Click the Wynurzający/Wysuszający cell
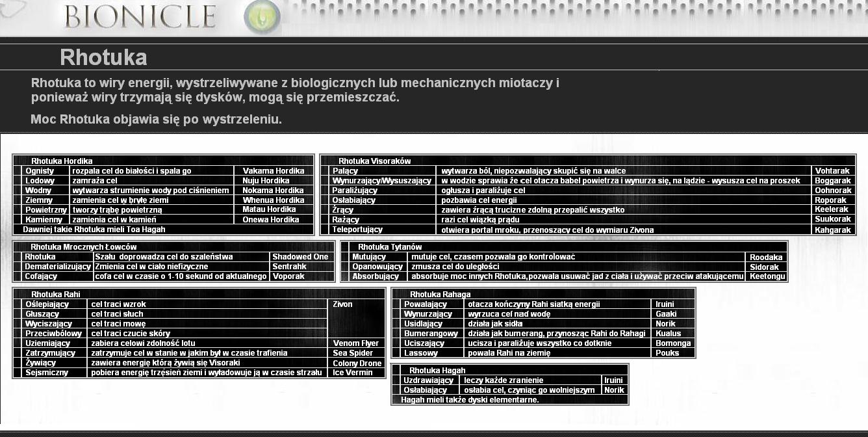 coord(383,181)
